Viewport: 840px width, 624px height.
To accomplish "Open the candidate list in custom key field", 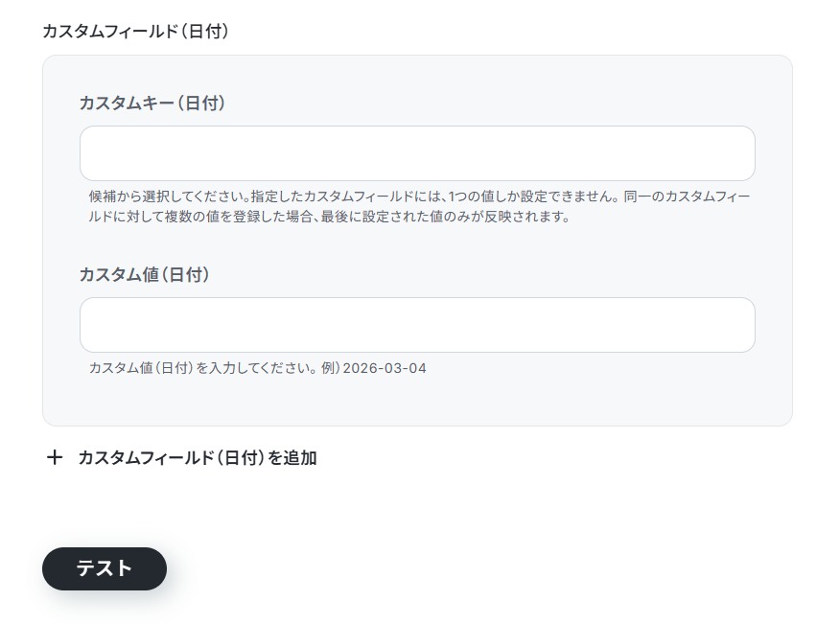I will [x=417, y=153].
